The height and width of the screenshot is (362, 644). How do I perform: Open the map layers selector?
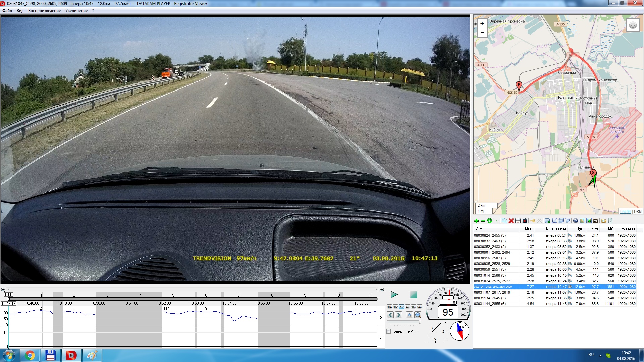click(633, 25)
